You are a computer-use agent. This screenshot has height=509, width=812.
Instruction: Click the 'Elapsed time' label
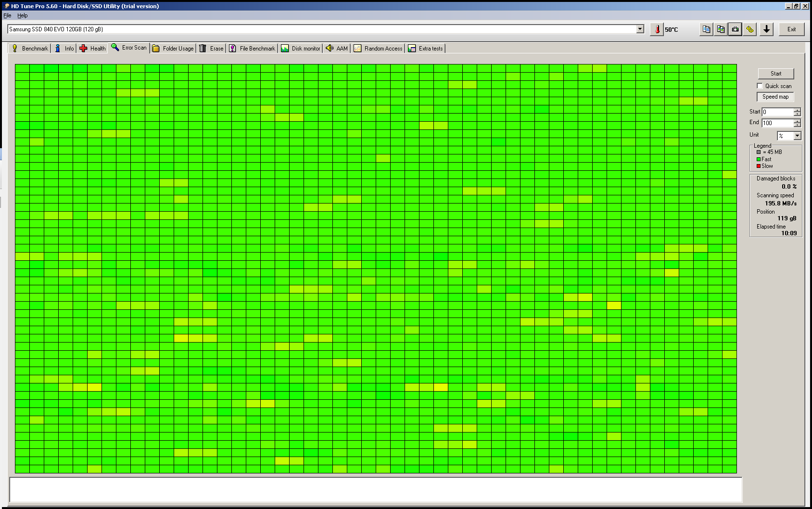tap(771, 227)
